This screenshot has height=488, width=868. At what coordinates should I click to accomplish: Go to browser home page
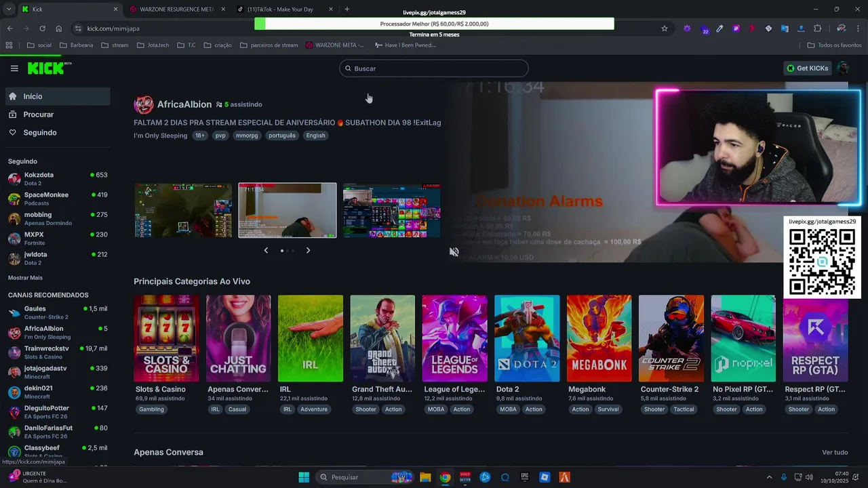58,28
